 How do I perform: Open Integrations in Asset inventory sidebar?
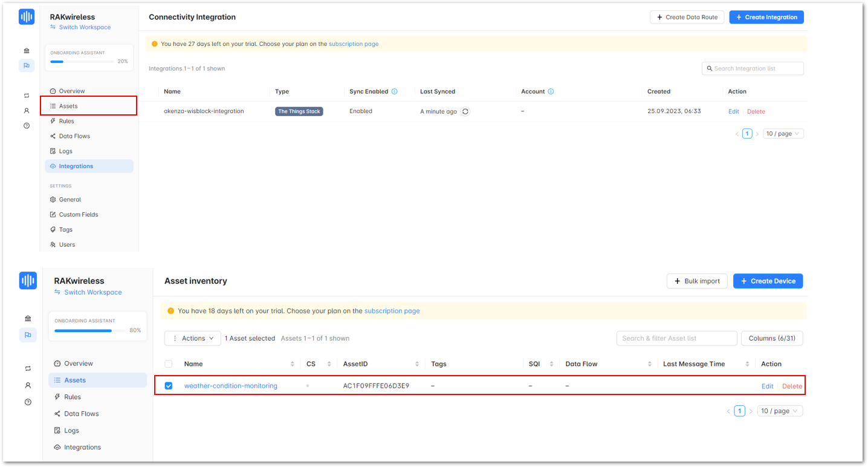click(x=97, y=448)
